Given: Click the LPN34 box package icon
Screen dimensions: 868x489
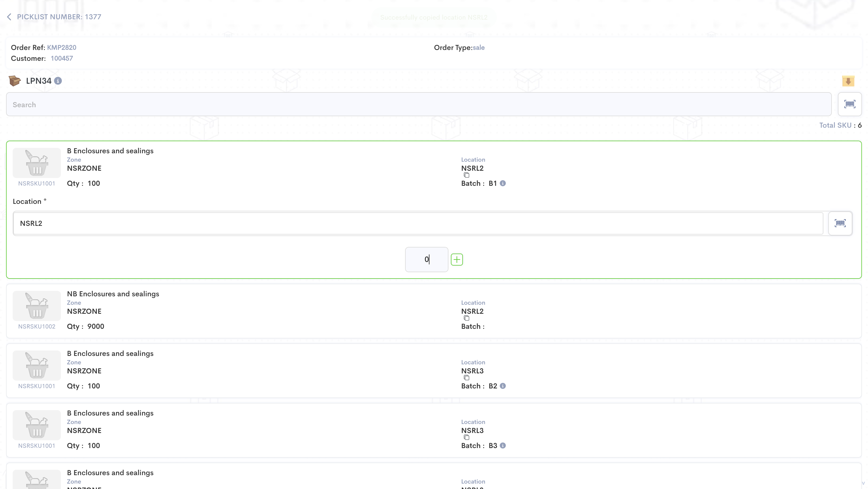Looking at the screenshot, I should pos(15,81).
